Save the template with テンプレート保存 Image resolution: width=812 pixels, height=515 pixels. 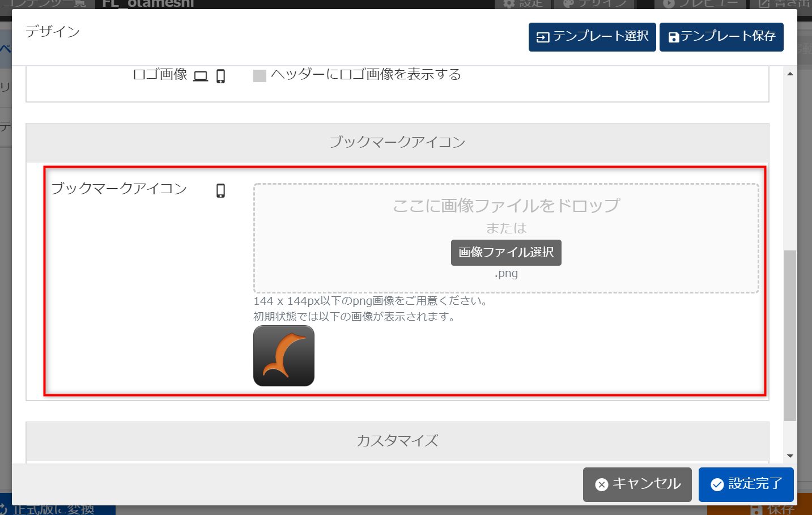[x=721, y=37]
